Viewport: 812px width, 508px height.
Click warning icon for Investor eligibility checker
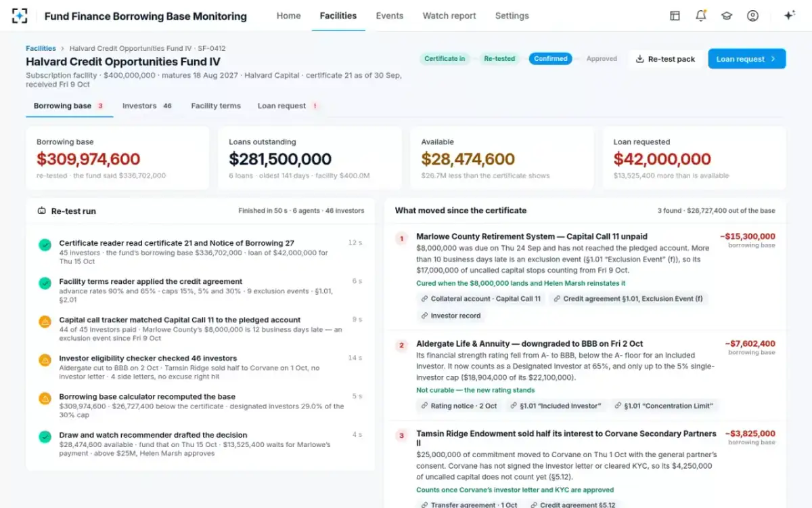(45, 360)
